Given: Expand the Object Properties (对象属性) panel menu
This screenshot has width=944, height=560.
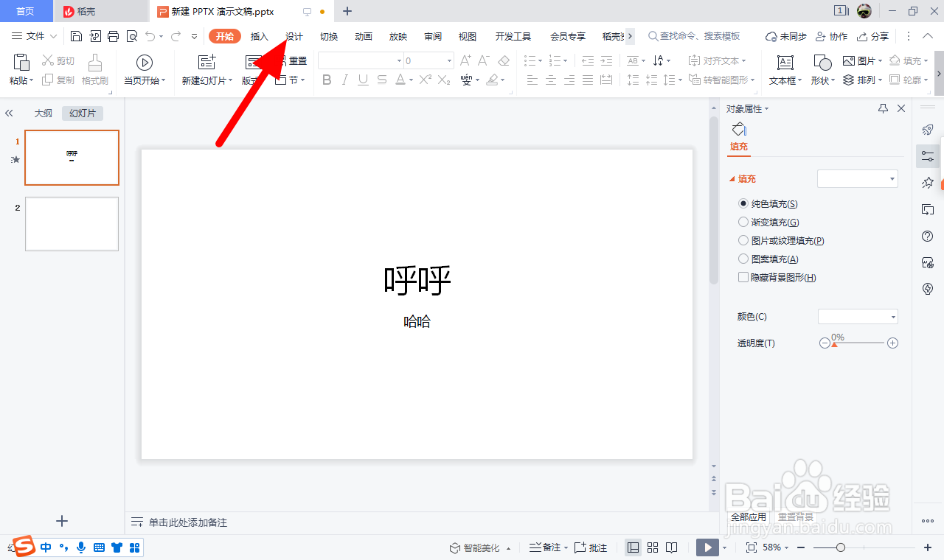Looking at the screenshot, I should 766,109.
